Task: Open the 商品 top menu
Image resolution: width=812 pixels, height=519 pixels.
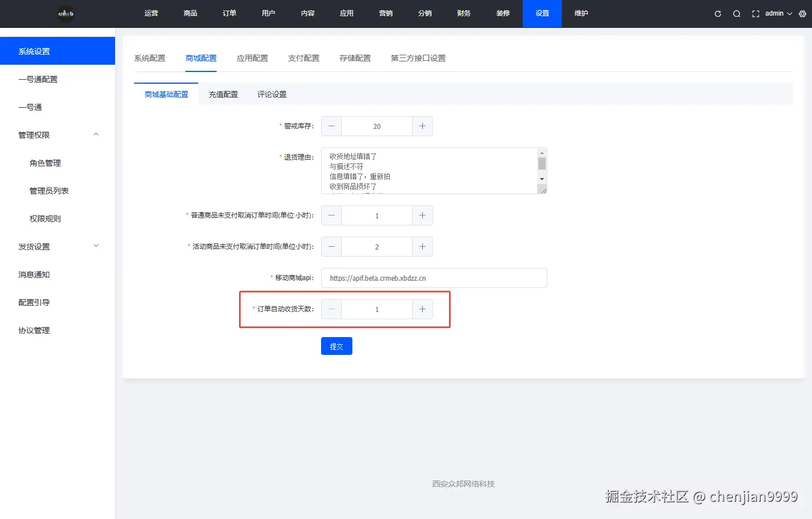Action: (x=190, y=13)
